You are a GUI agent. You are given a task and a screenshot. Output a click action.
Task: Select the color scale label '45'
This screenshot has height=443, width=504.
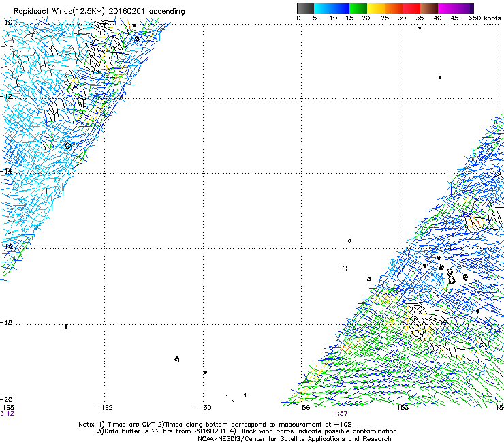pyautogui.click(x=454, y=18)
